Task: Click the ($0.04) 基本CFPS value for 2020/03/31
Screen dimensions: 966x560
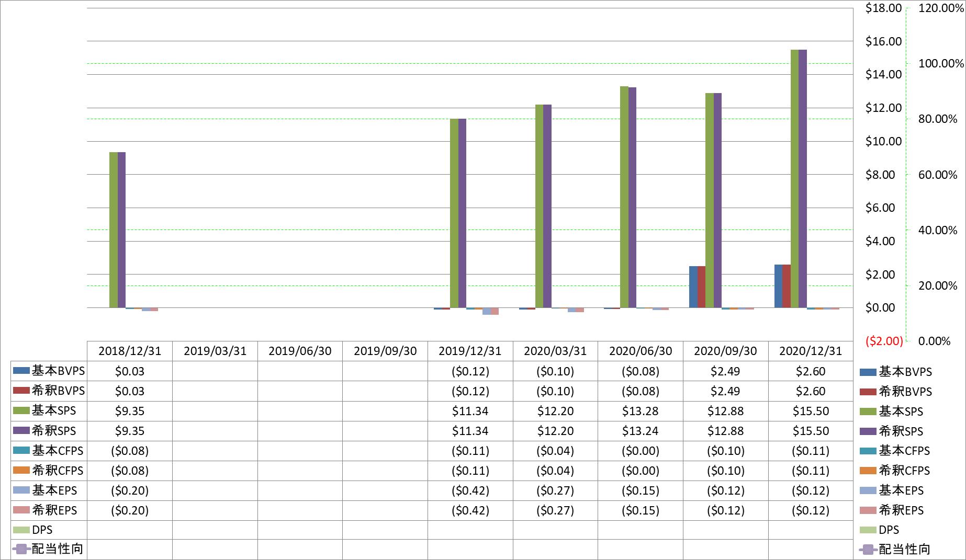Action: 555,451
